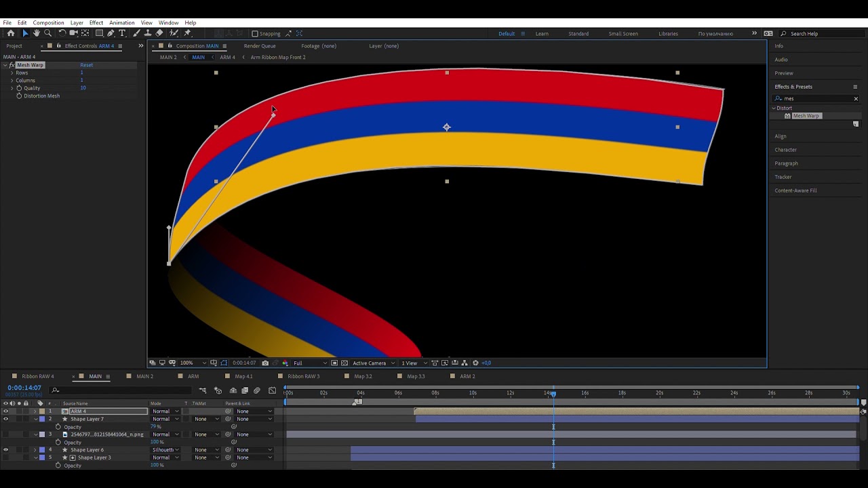Click ARM 4 layer color label swatch
Image resolution: width=868 pixels, height=488 pixels.
coord(42,411)
